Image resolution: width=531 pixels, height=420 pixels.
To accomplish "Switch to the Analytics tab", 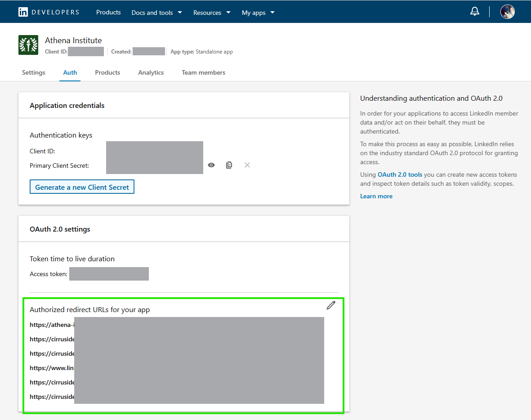I will pyautogui.click(x=151, y=72).
